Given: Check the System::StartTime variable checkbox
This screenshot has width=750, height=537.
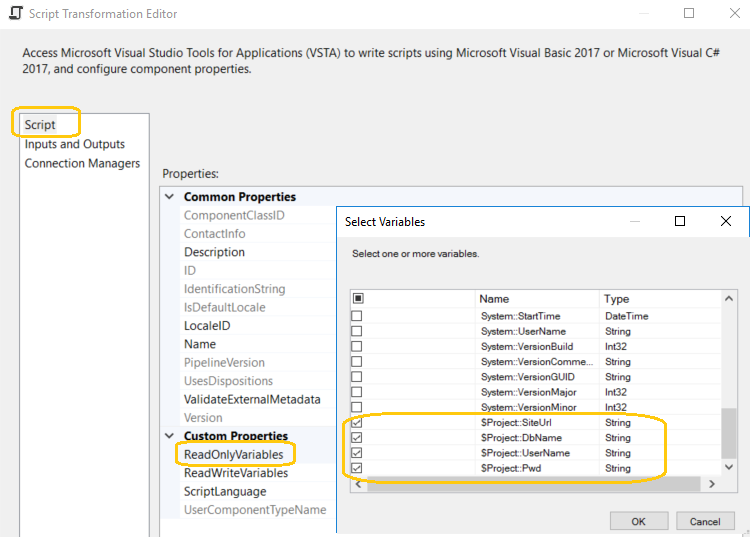Looking at the screenshot, I should [357, 316].
